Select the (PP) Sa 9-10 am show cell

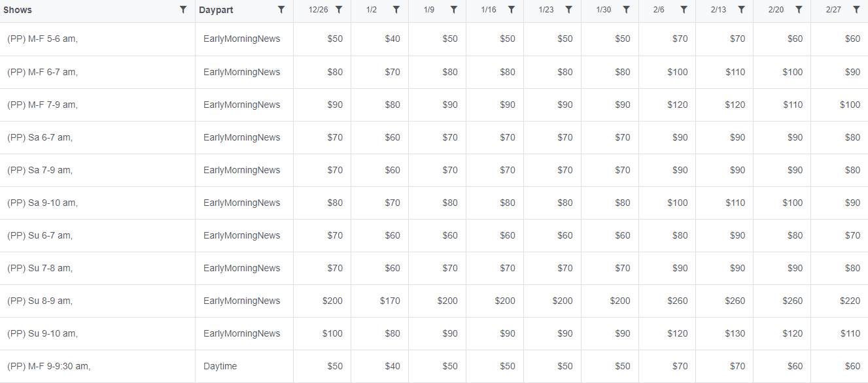pyautogui.click(x=97, y=203)
